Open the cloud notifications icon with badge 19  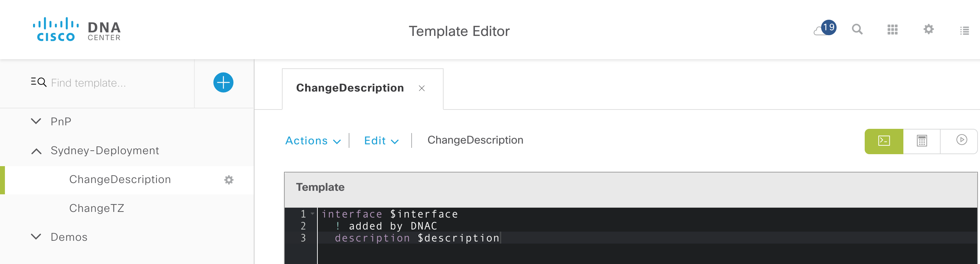click(x=825, y=28)
